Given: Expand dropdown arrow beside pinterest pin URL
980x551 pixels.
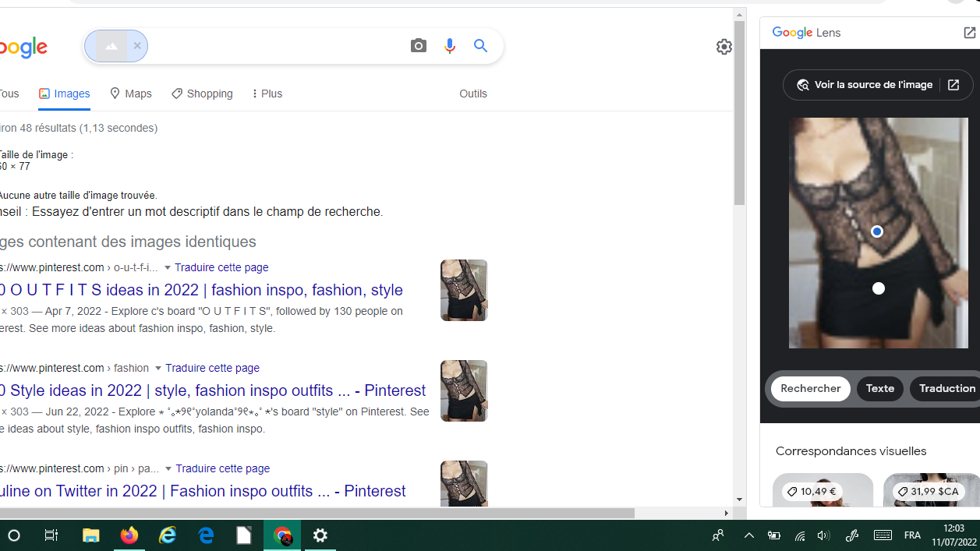Looking at the screenshot, I should coord(168,469).
